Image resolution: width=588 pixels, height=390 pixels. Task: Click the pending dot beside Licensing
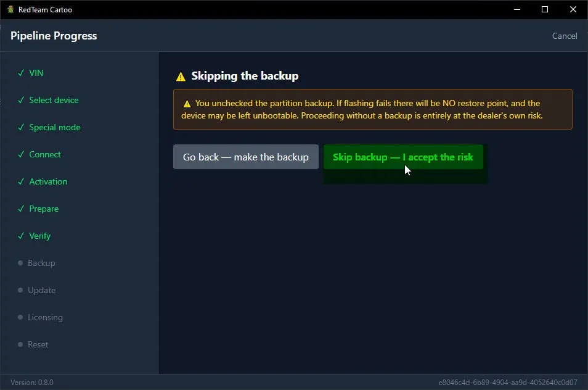[20, 317]
